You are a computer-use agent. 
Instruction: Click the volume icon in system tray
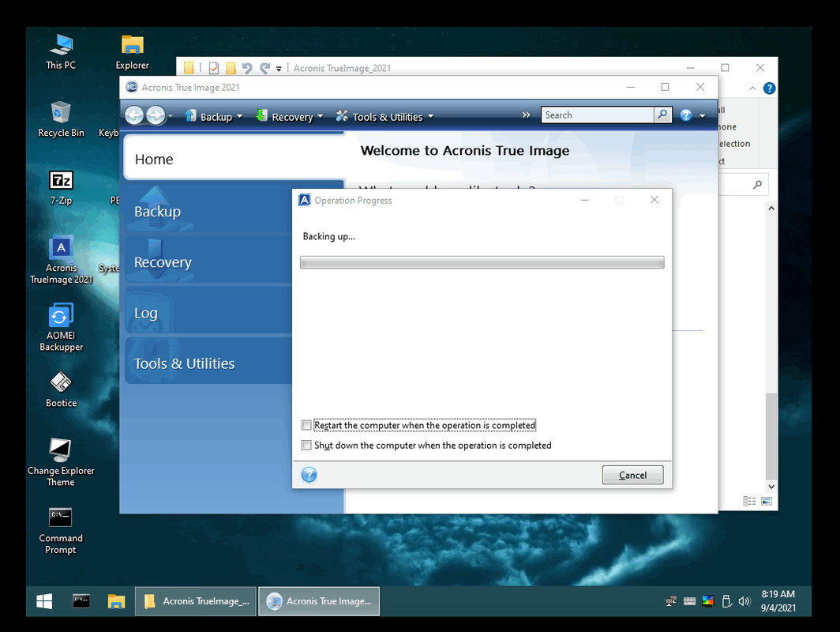744,601
